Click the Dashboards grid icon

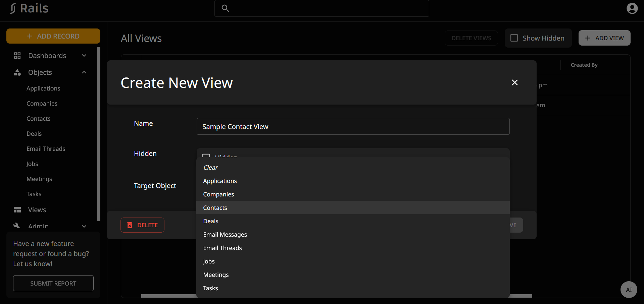[x=17, y=56]
